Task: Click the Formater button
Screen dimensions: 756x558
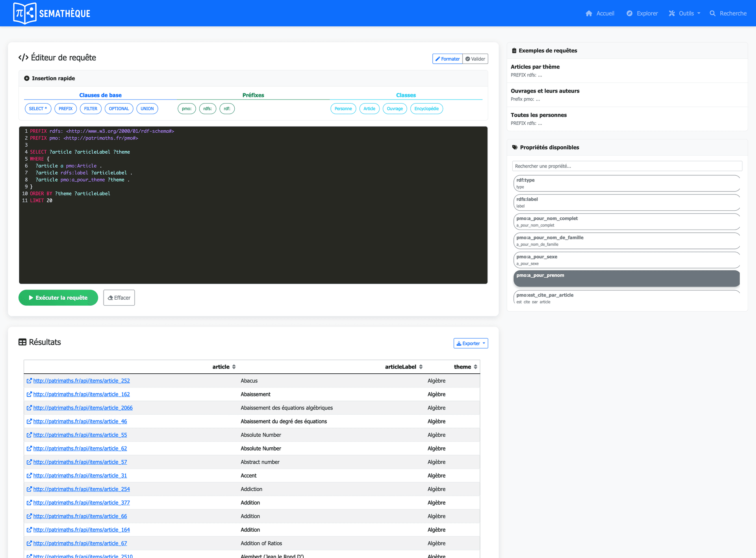Action: click(x=447, y=59)
